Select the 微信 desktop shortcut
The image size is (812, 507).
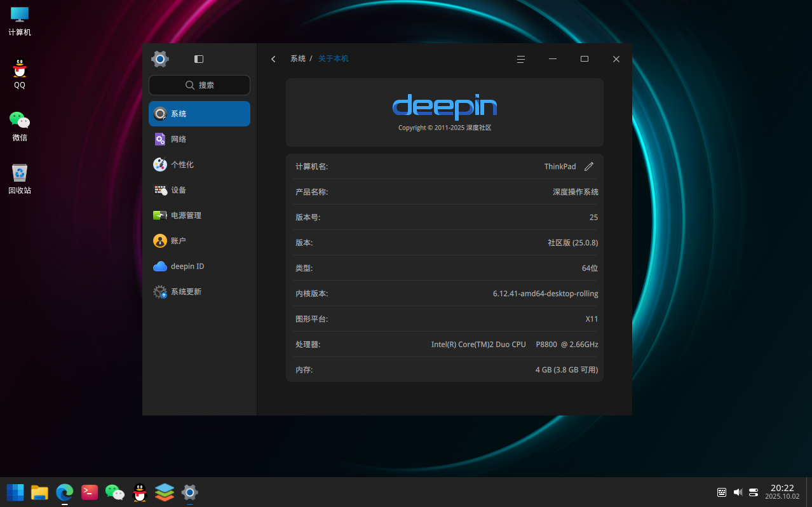click(x=20, y=126)
